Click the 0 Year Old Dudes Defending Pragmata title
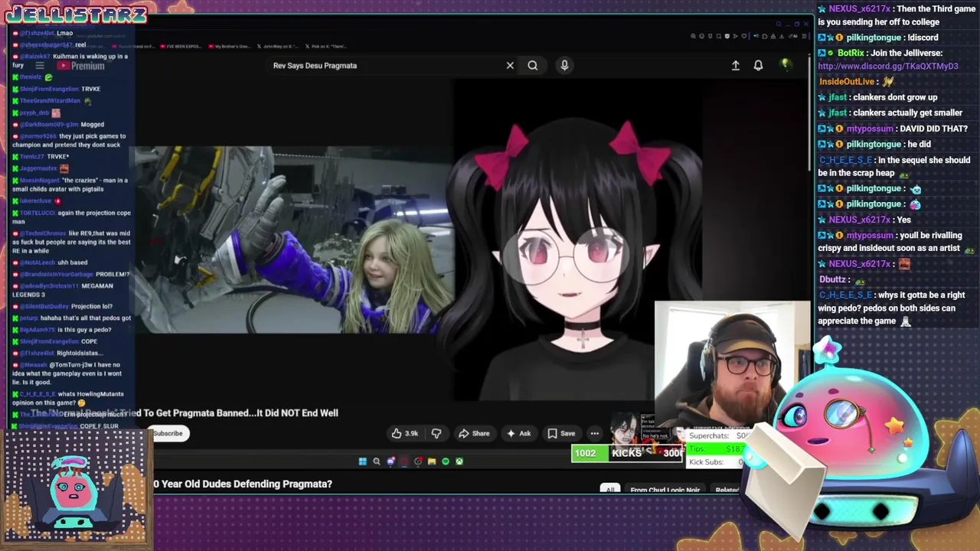 [243, 484]
